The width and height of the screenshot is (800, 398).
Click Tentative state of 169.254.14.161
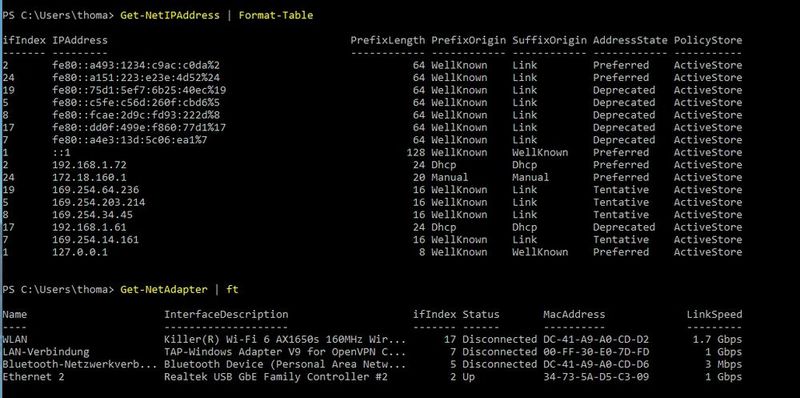(x=621, y=240)
